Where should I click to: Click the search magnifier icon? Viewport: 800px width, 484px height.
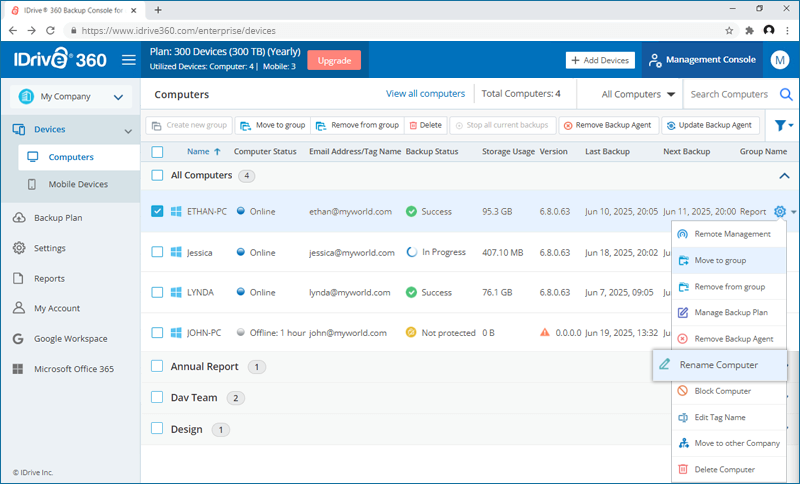point(786,94)
